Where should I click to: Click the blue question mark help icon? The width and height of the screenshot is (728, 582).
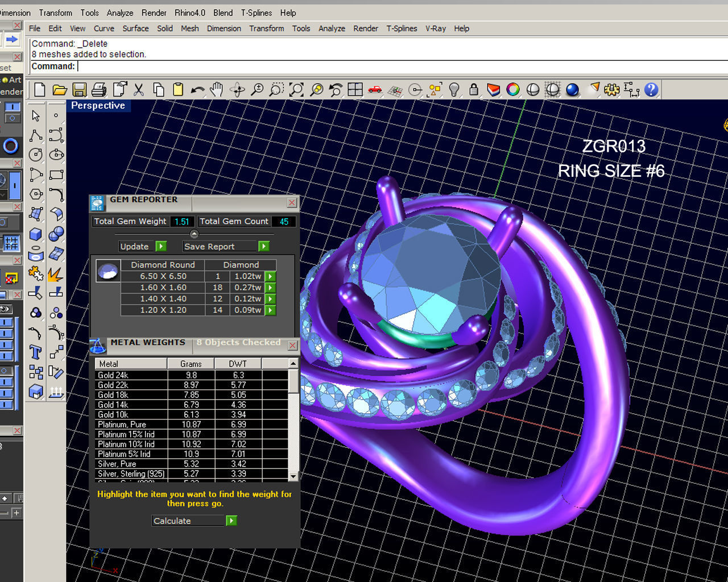[651, 89]
